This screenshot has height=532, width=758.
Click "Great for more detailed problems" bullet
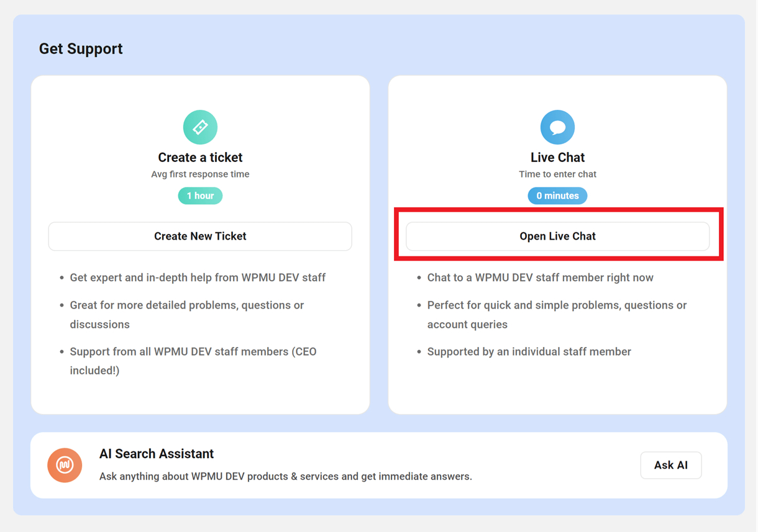[187, 315]
